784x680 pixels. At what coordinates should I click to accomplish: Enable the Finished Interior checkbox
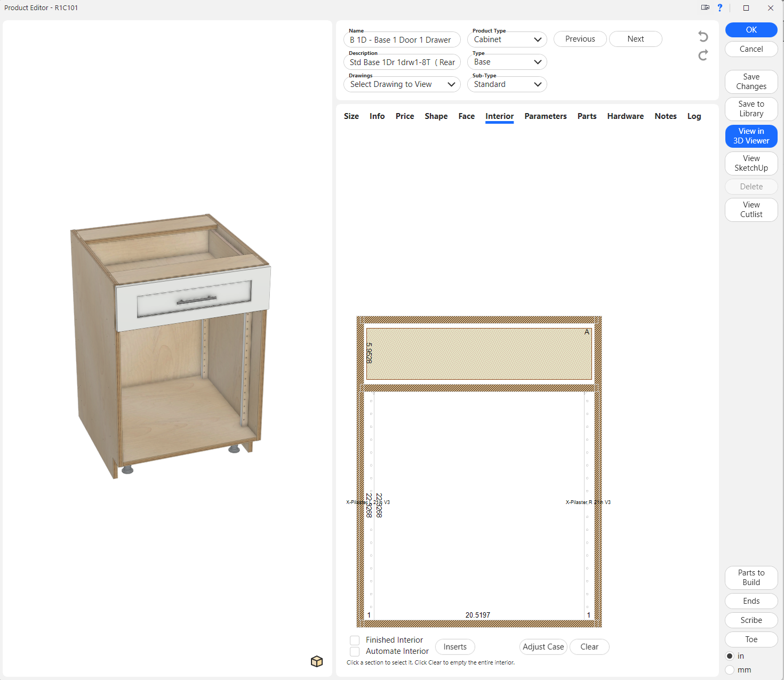355,640
